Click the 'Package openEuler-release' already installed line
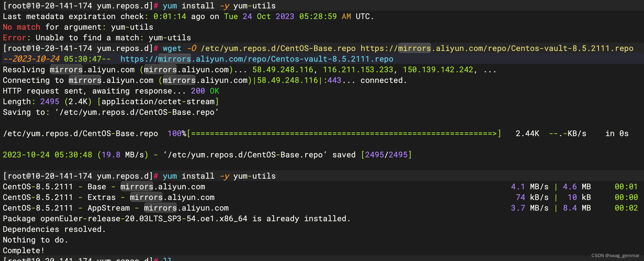This screenshot has height=261, width=644. pos(177,218)
